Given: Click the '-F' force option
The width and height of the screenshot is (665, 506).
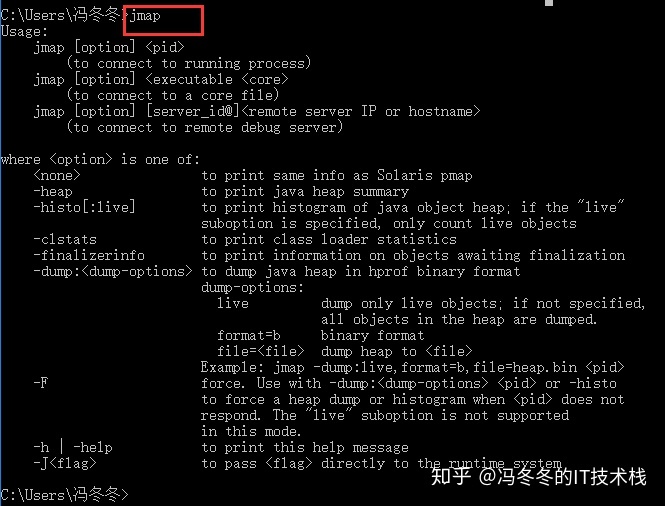Looking at the screenshot, I should coord(41,383).
